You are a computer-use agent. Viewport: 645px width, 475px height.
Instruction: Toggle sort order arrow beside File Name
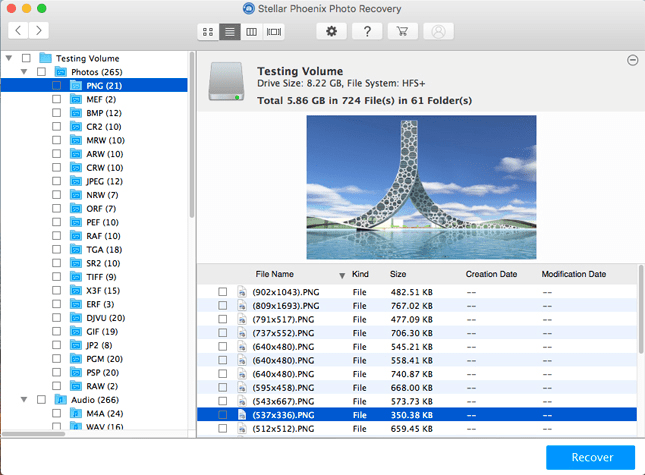(342, 276)
